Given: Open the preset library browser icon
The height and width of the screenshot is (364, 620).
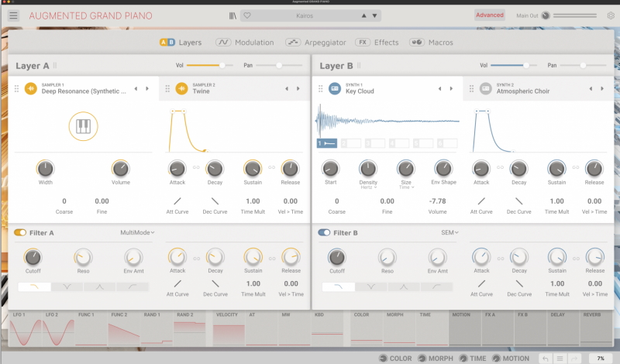Looking at the screenshot, I should point(232,15).
